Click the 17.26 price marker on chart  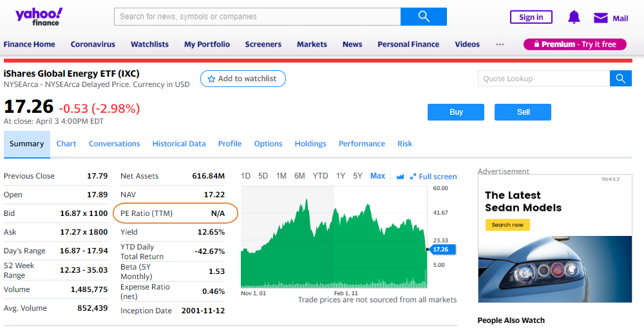click(441, 249)
